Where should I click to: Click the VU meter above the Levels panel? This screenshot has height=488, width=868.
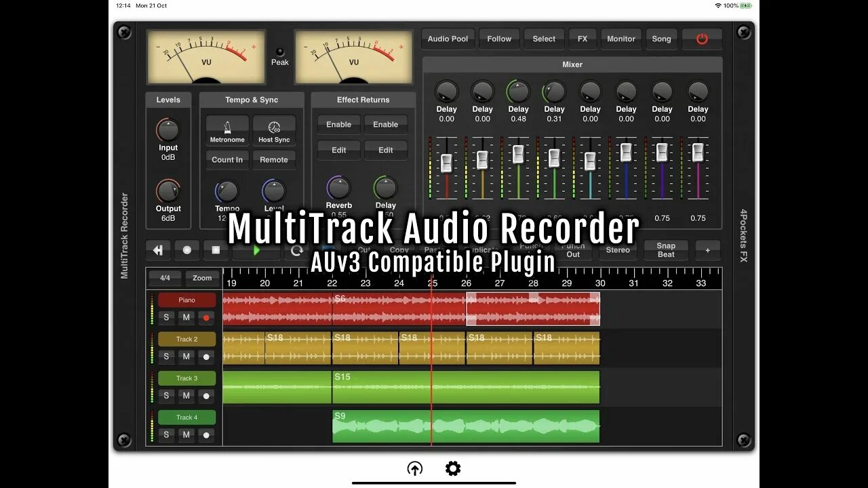pos(206,57)
